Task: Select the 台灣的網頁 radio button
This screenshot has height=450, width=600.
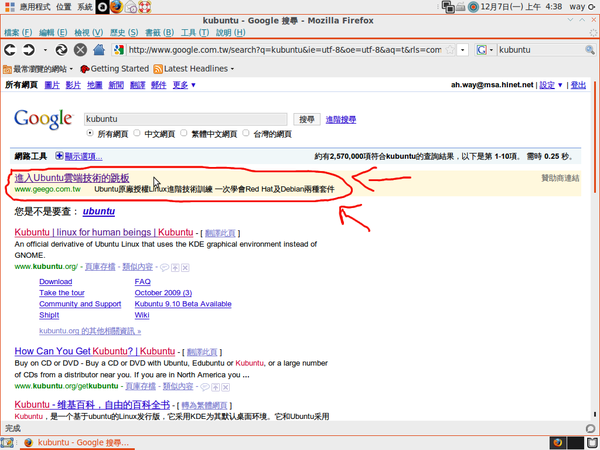Action: 246,133
